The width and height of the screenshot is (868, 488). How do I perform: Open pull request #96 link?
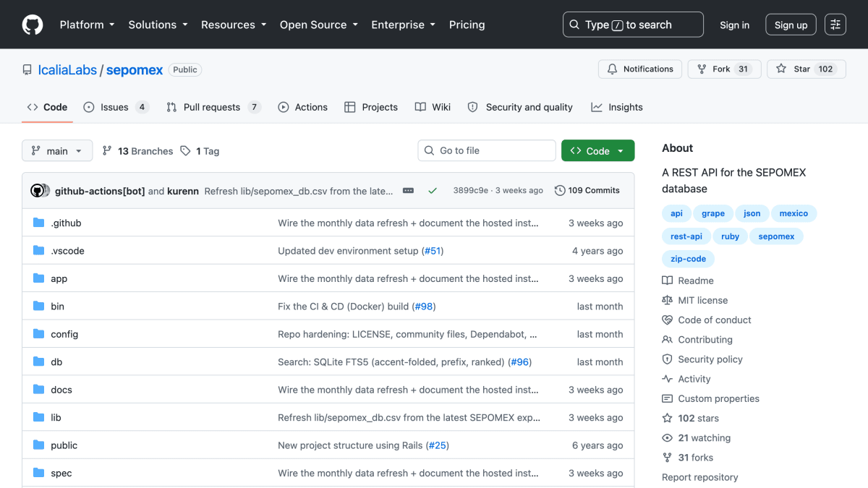520,361
